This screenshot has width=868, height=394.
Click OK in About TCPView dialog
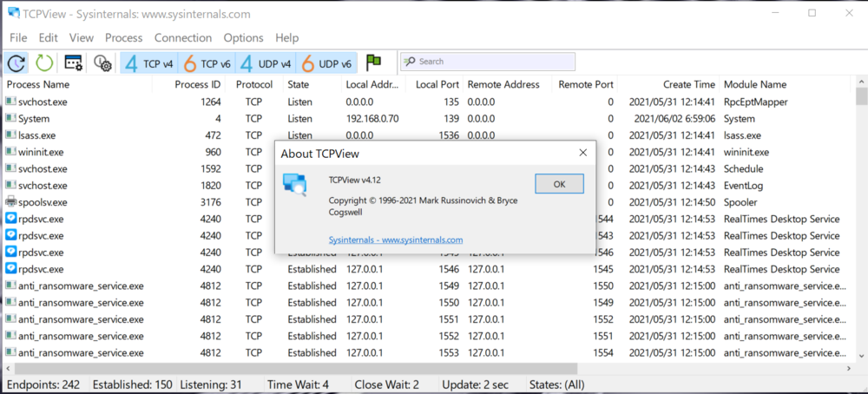[559, 184]
